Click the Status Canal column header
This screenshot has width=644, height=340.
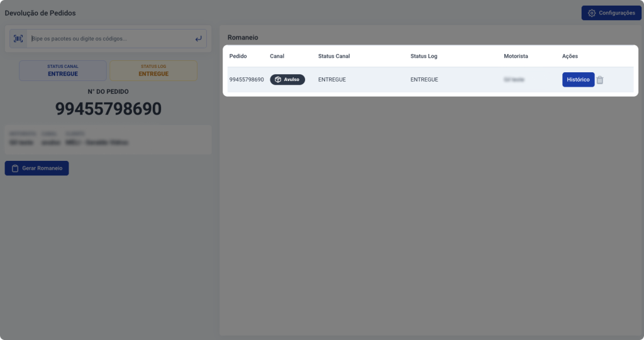coord(334,57)
